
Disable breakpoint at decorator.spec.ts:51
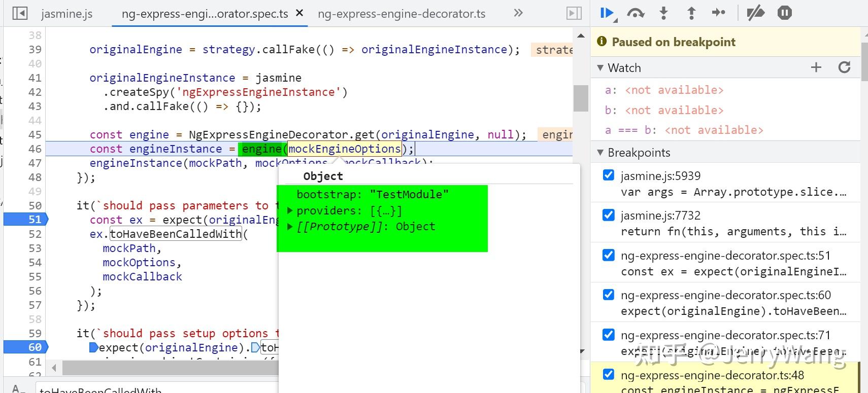pyautogui.click(x=608, y=255)
